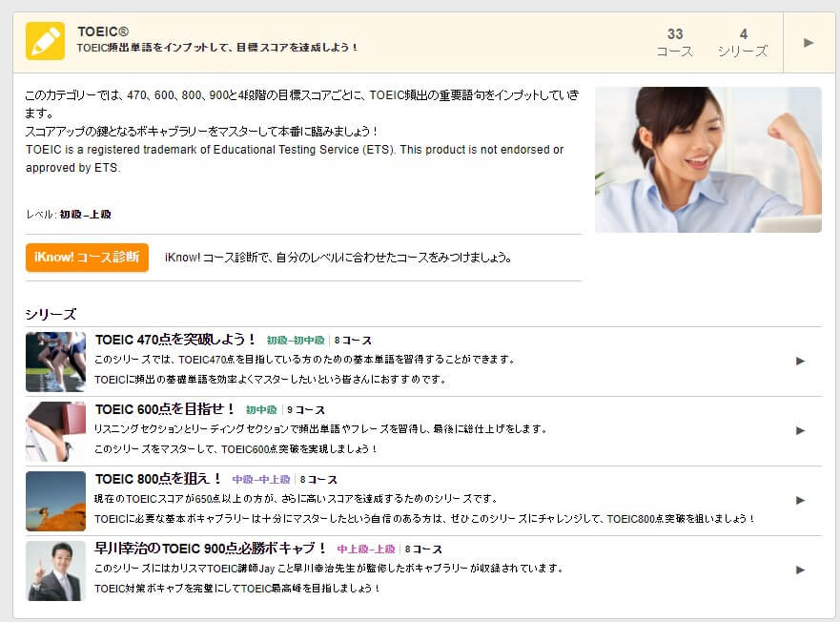Click description このシリーズにはカリスマTOEIC講師Jay
840x622 pixels.
[329, 569]
